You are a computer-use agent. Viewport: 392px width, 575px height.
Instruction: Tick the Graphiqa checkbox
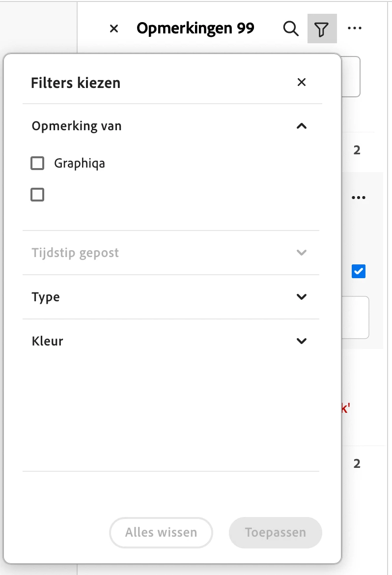pos(37,163)
